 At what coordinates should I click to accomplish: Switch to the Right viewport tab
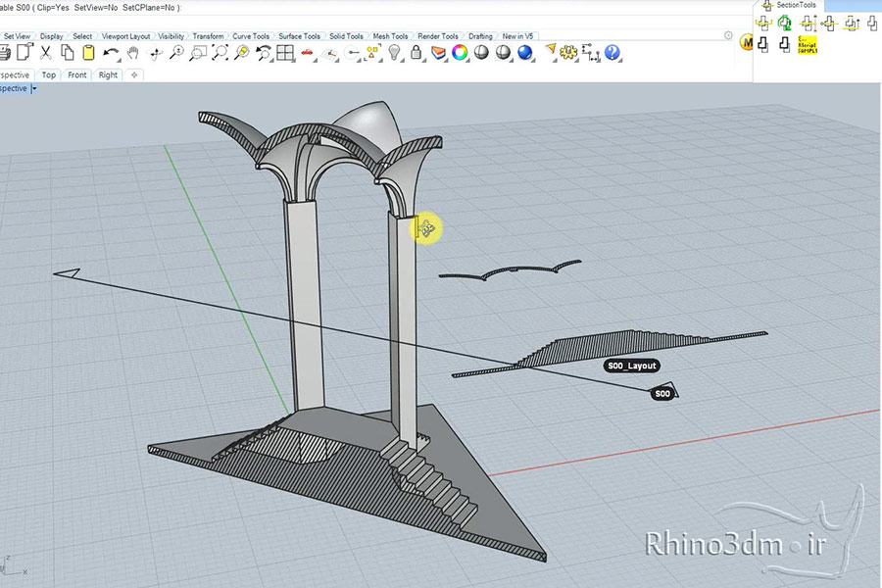coord(108,74)
